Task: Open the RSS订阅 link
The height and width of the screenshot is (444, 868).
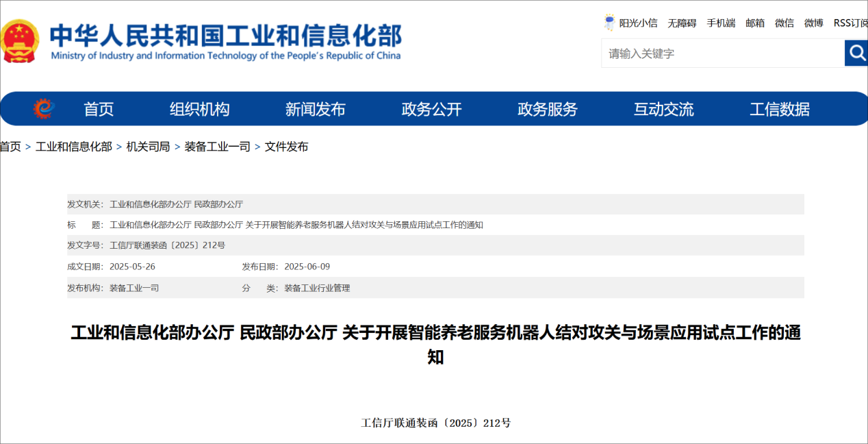Action: (851, 23)
